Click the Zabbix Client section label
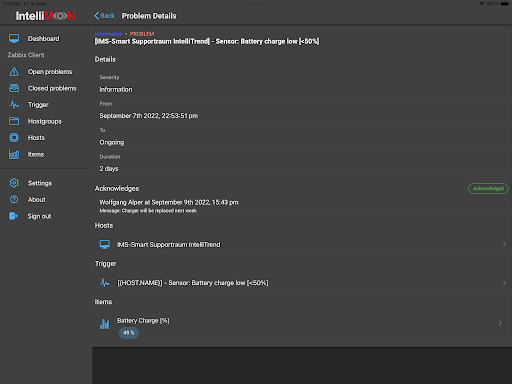 (x=26, y=55)
